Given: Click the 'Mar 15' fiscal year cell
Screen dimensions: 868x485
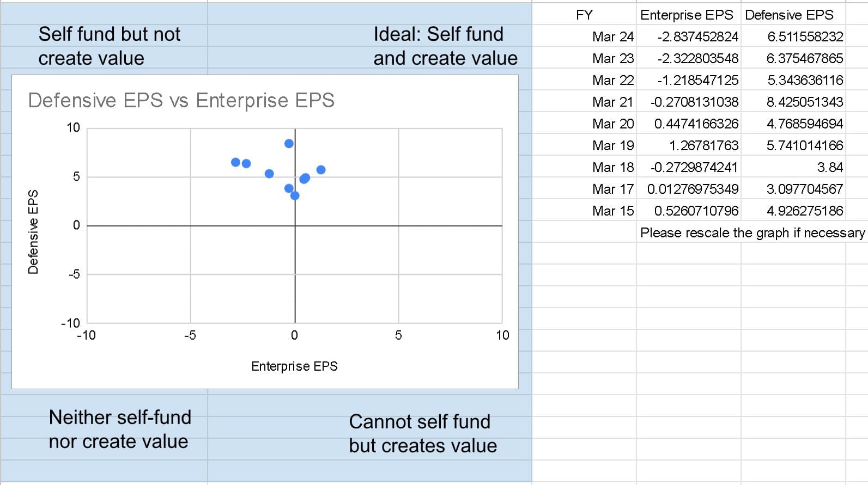Looking at the screenshot, I should [x=612, y=211].
